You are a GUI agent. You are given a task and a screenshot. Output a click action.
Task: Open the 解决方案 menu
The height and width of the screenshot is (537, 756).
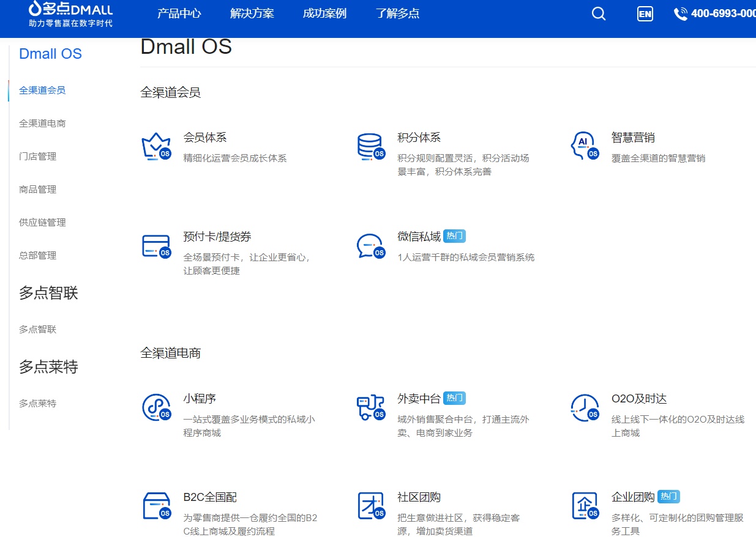[x=252, y=13]
